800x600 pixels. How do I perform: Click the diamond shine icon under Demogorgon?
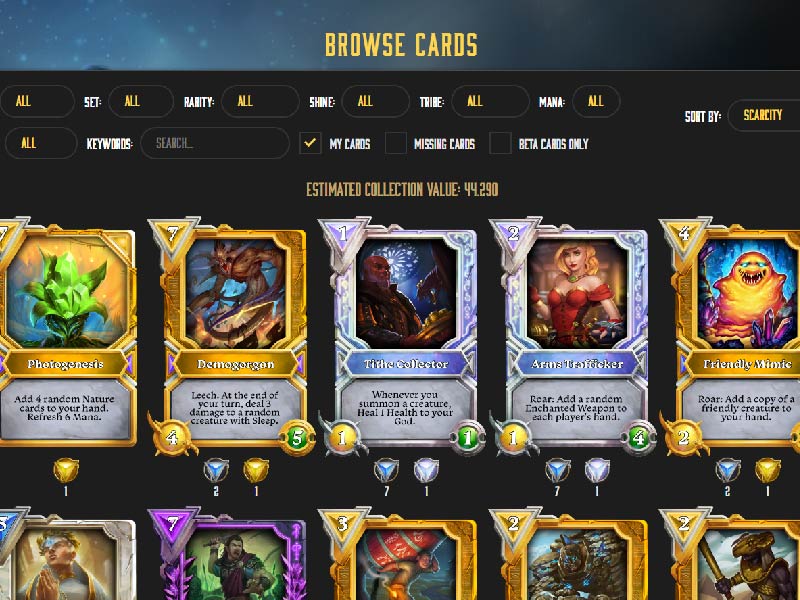(216, 470)
